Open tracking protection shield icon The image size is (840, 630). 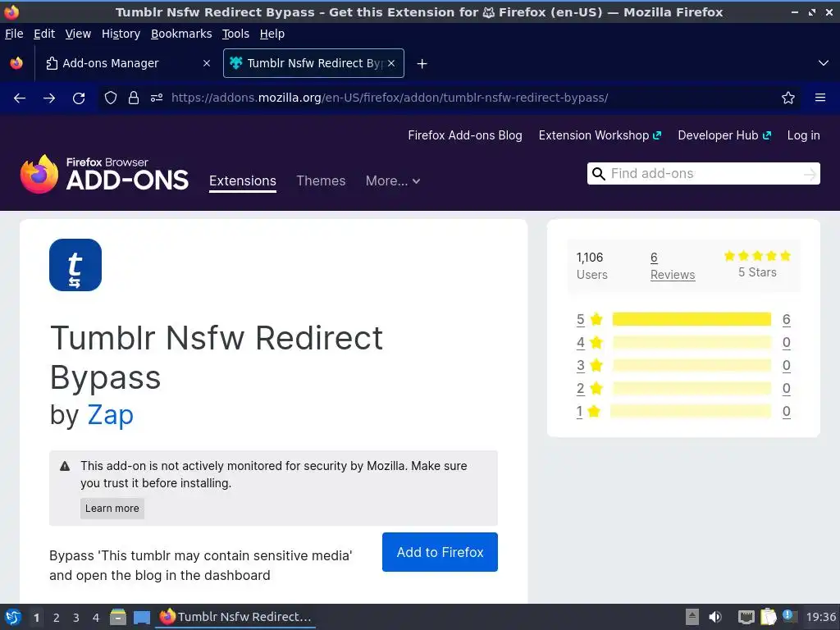tap(111, 98)
